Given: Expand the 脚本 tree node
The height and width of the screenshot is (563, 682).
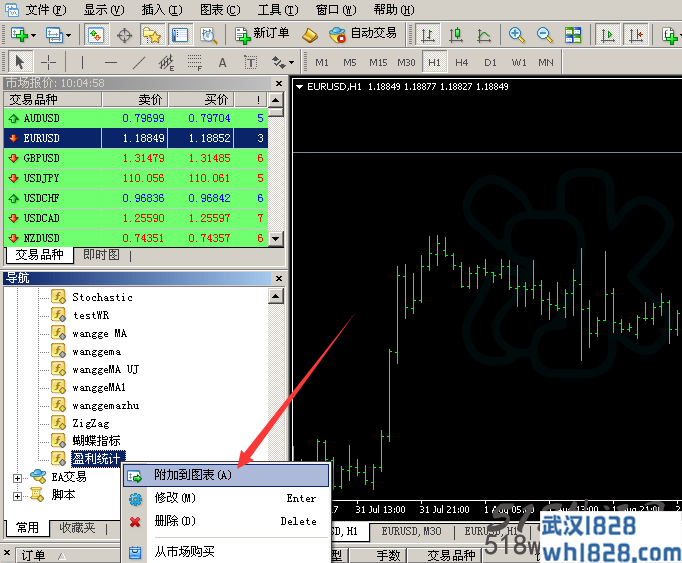Looking at the screenshot, I should (x=17, y=496).
